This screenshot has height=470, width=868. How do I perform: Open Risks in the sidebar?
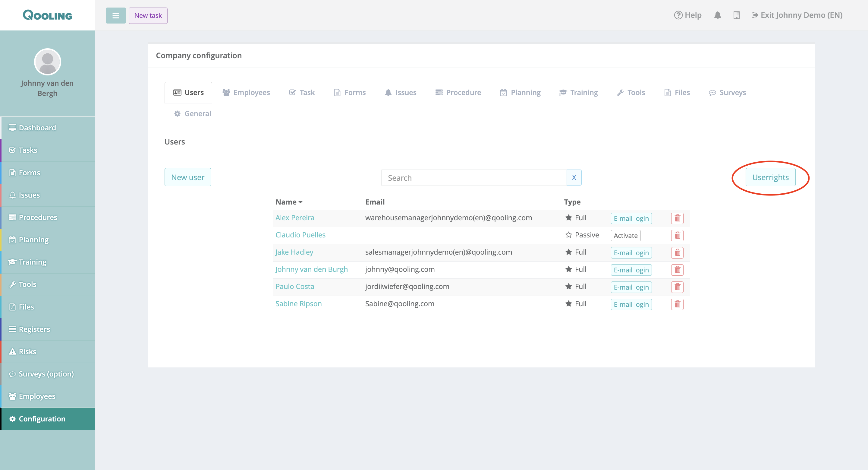[x=27, y=351]
